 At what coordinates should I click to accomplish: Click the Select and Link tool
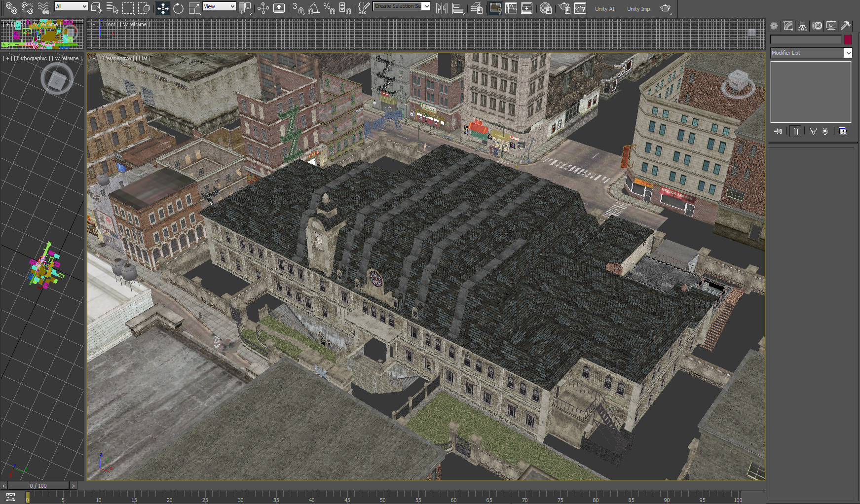(11, 8)
